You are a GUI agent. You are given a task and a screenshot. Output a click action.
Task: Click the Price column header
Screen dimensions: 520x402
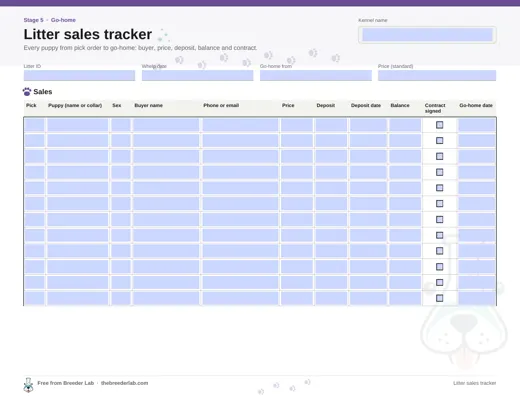[288, 105]
